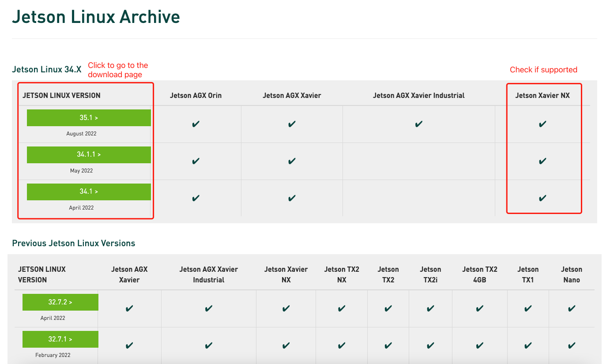Click the 35.1 checkmark under Jetson Xavier NX
This screenshot has width=610, height=364.
(542, 124)
